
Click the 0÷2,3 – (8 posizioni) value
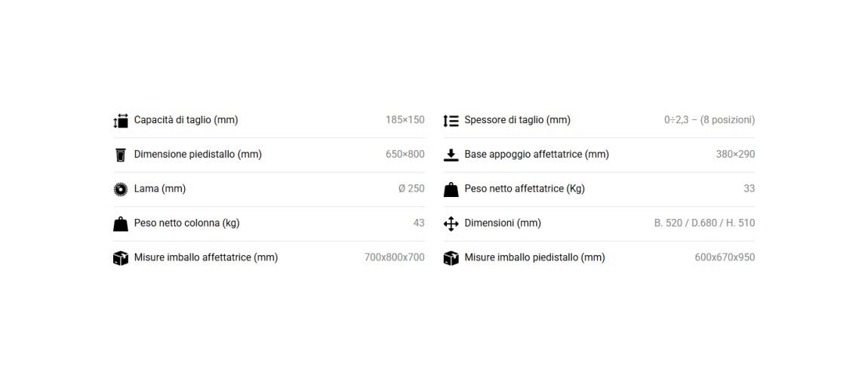tap(709, 120)
